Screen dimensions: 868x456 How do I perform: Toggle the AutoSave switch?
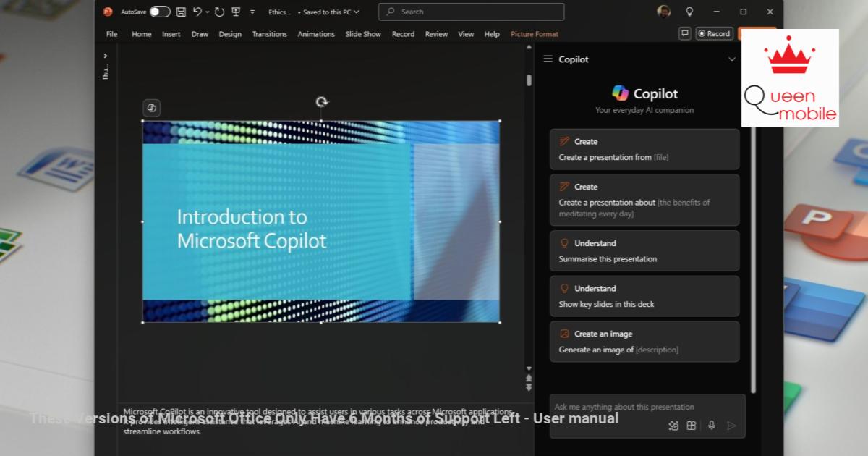[160, 12]
